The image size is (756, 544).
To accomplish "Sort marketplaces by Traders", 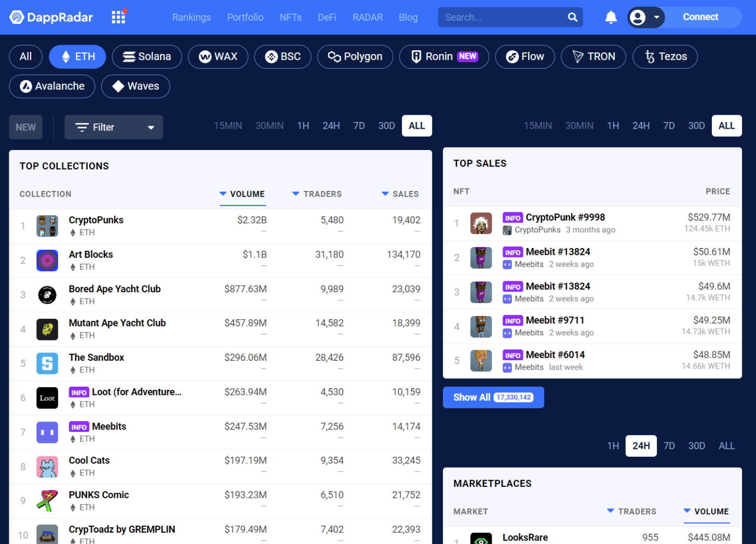I will 632,511.
